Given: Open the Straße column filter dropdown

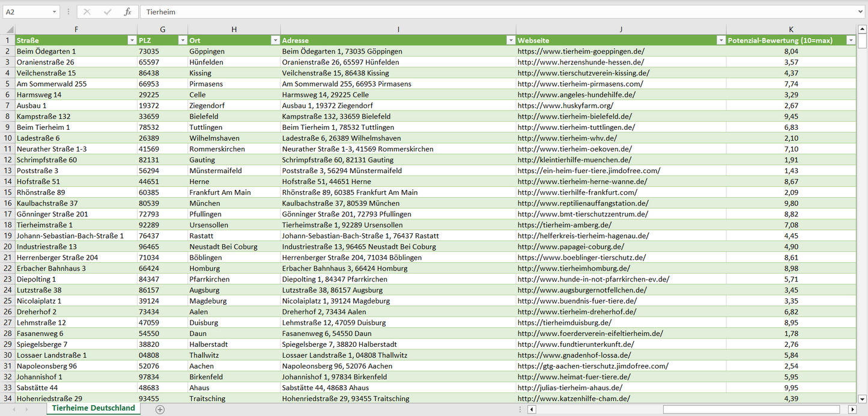Looking at the screenshot, I should click(x=132, y=40).
